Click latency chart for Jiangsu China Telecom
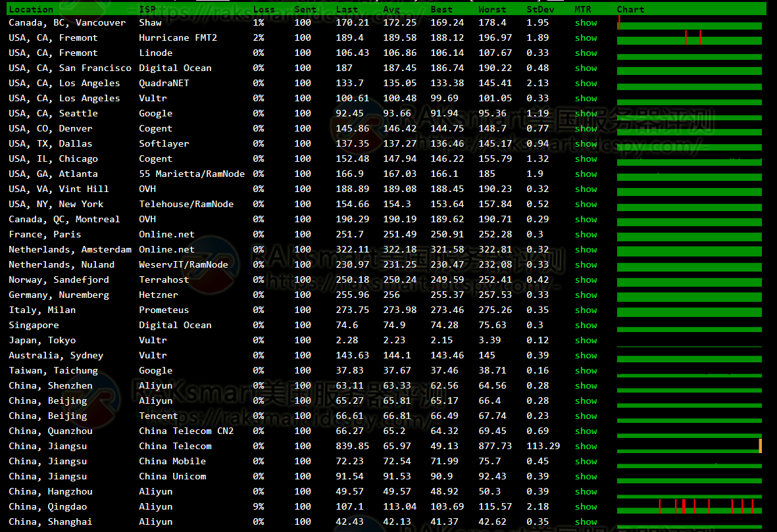This screenshot has height=532, width=777. (689, 446)
